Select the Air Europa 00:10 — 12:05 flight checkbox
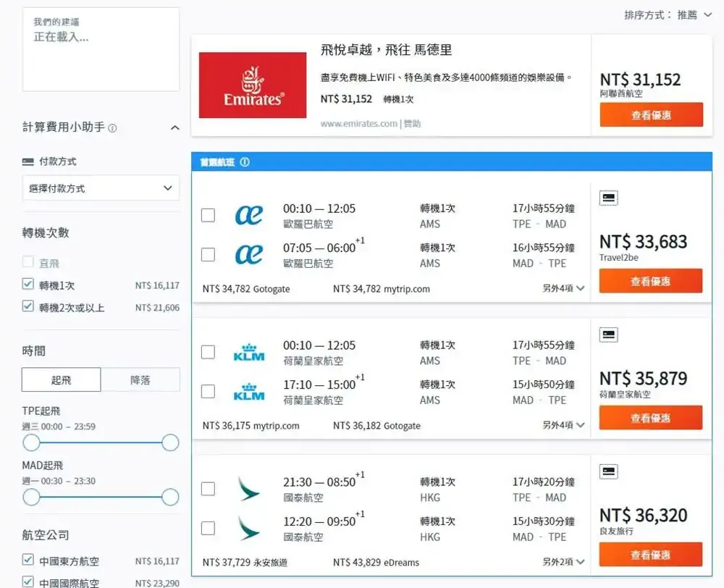Viewport: 724px width, 588px height. pyautogui.click(x=209, y=215)
